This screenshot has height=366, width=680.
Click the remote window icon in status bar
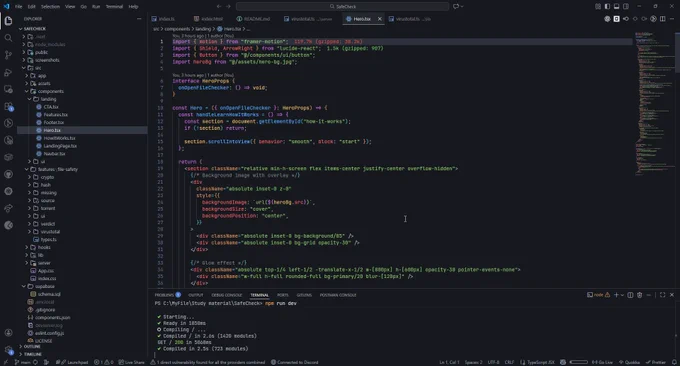5,362
